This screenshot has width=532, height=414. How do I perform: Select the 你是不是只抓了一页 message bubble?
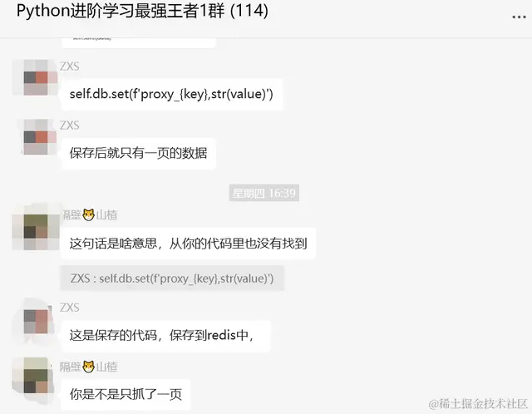click(126, 394)
